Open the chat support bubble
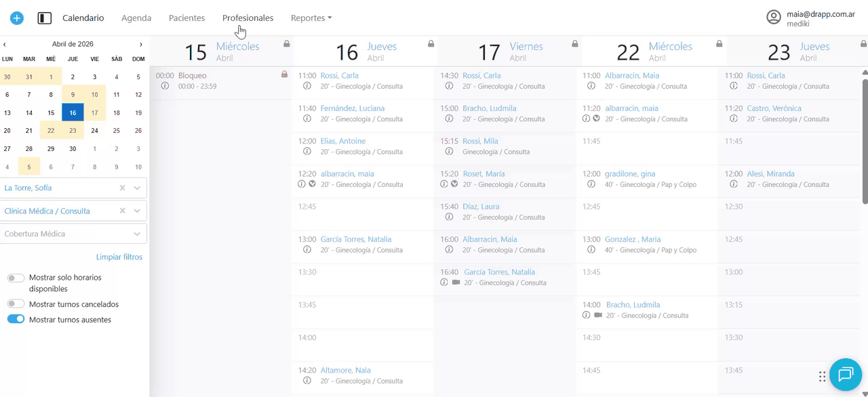 [845, 375]
